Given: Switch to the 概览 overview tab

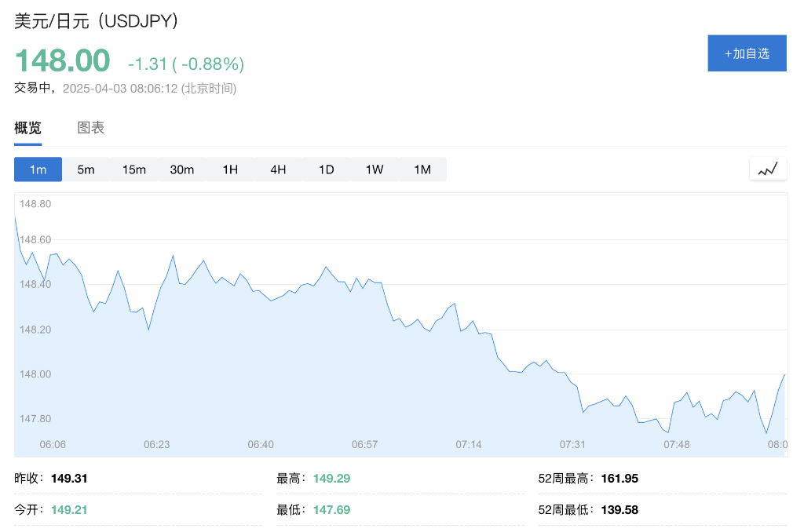Looking at the screenshot, I should tap(27, 128).
